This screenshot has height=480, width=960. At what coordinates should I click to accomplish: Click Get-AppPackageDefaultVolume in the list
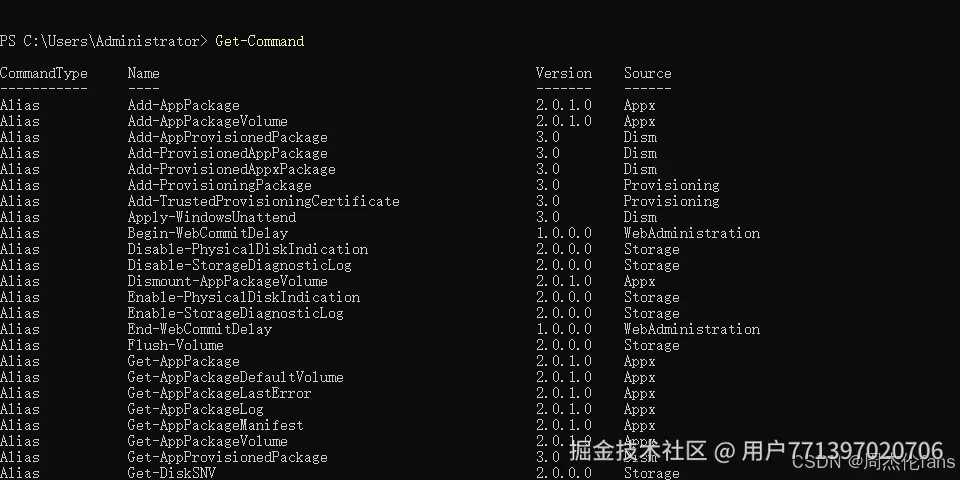point(235,377)
